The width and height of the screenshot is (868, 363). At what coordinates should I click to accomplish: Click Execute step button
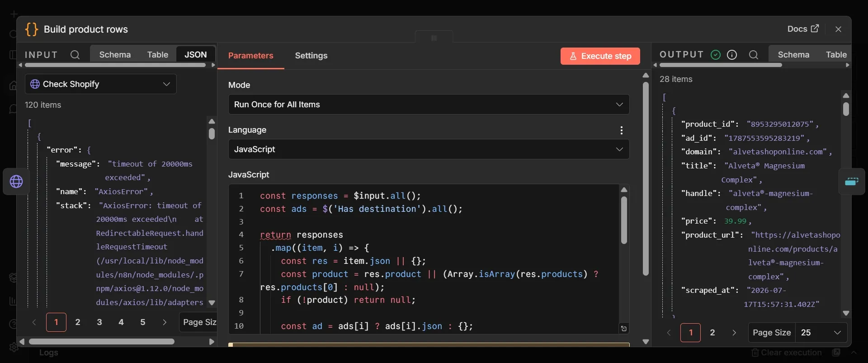[x=600, y=56]
